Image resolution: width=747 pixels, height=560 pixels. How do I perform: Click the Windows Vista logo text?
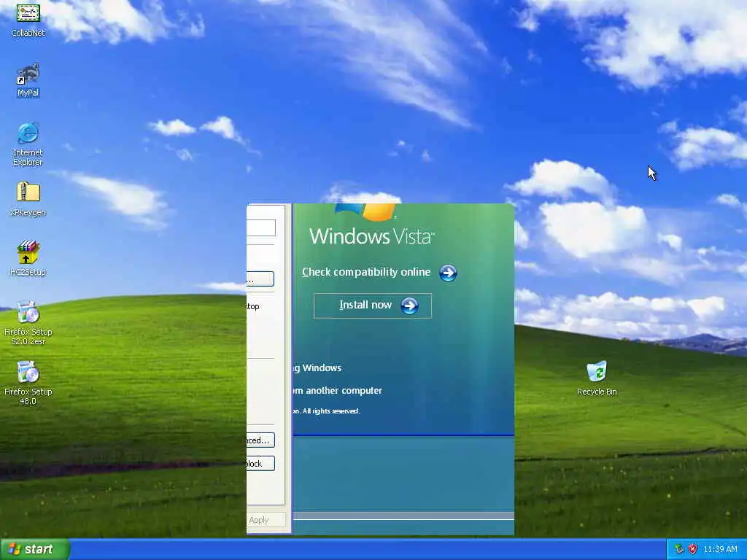pos(371,236)
